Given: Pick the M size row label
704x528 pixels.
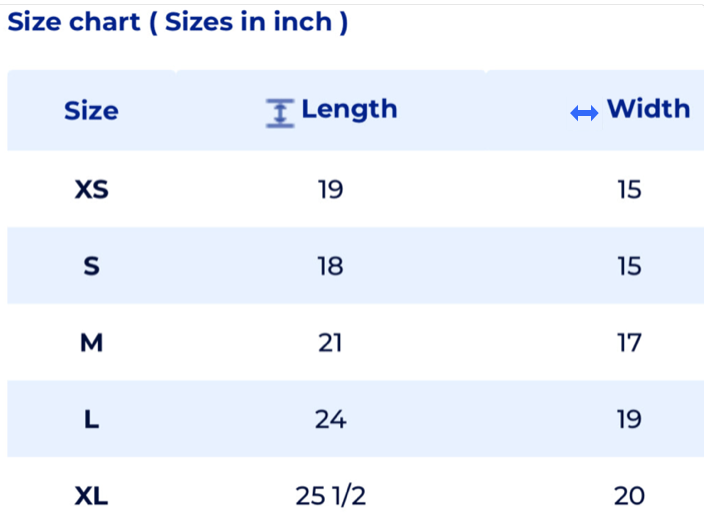Looking at the screenshot, I should (91, 343).
